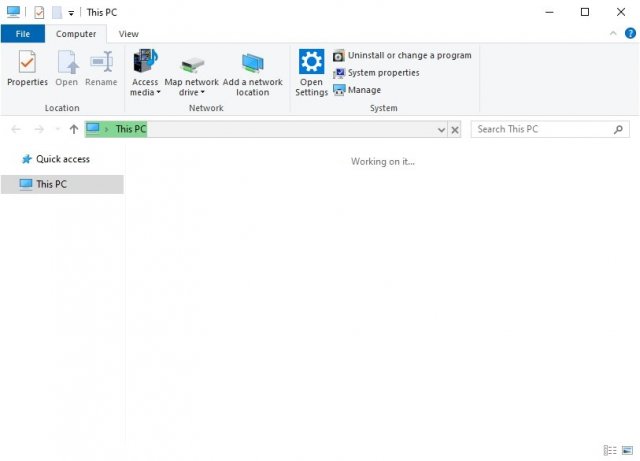Switch to the View ribbon tab
This screenshot has height=461, width=640.
129,34
